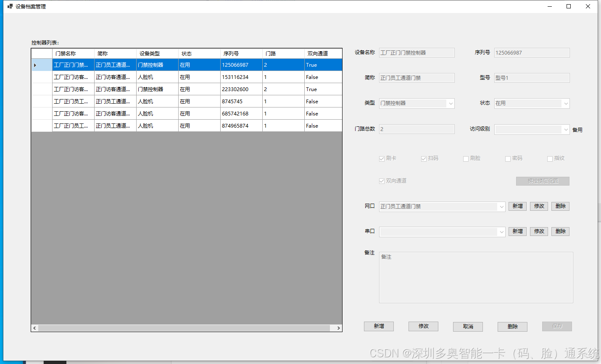Select row with serial 153116234
Screen dimensions: 601x364
pos(187,77)
